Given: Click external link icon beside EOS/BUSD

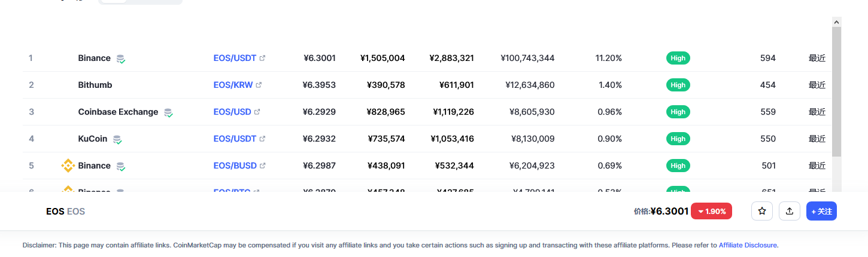Looking at the screenshot, I should [x=262, y=166].
